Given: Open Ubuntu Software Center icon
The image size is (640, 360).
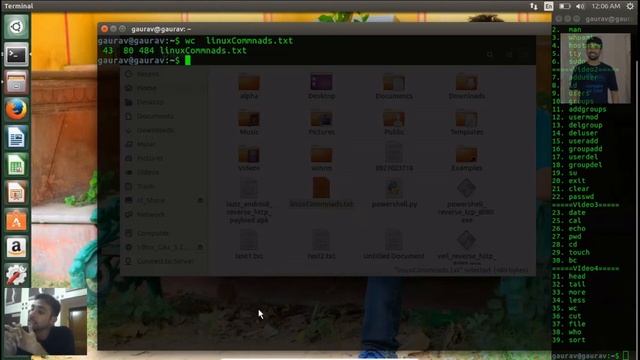Looking at the screenshot, I should pos(16,220).
